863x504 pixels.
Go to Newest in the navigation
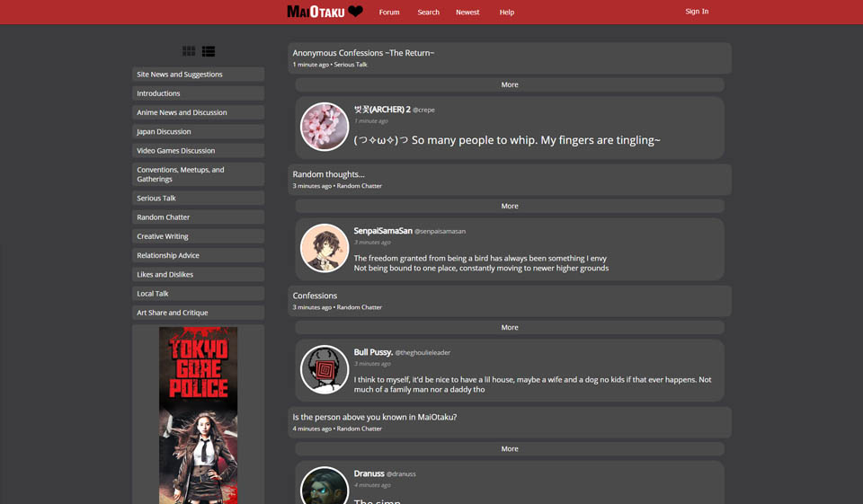click(x=467, y=13)
